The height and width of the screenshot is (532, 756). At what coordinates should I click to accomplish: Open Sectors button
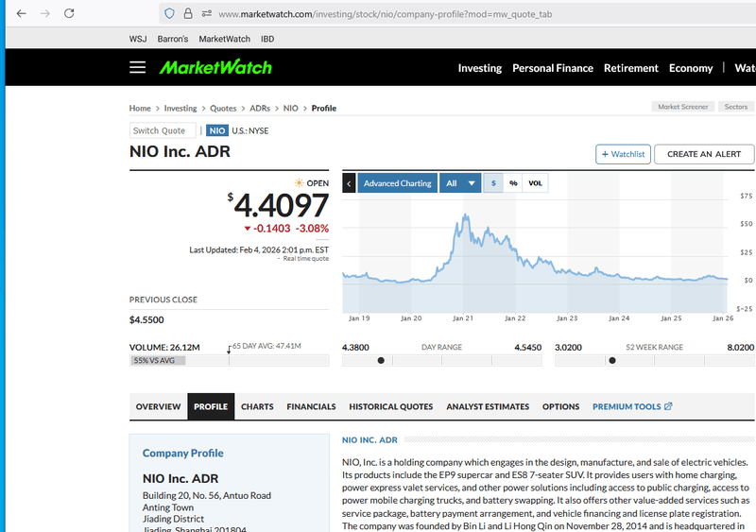click(x=736, y=107)
